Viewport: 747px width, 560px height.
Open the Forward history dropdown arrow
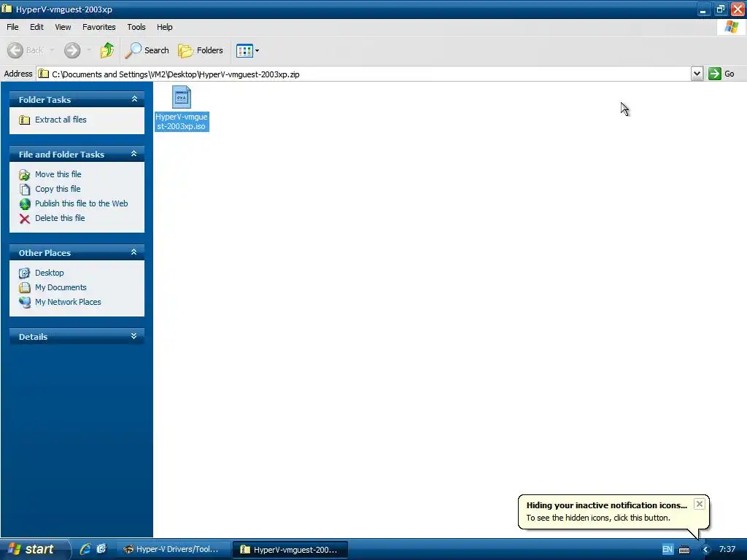[88, 50]
